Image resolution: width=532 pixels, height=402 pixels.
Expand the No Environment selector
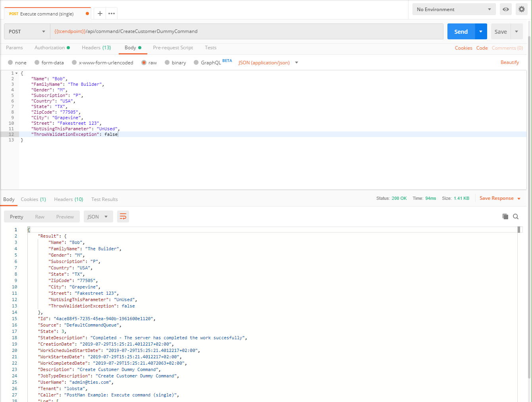pos(454,9)
